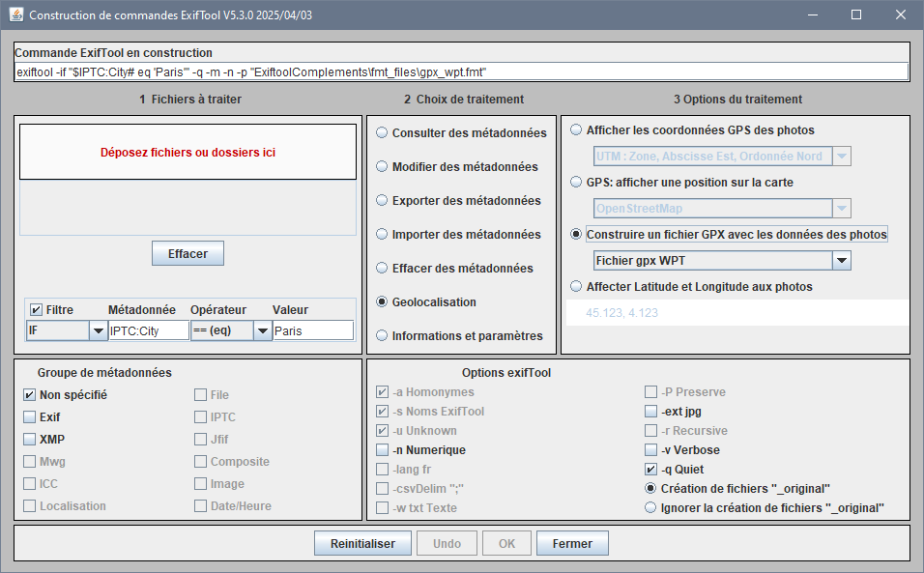
Task: Check the -lang fr option
Action: [x=383, y=470]
